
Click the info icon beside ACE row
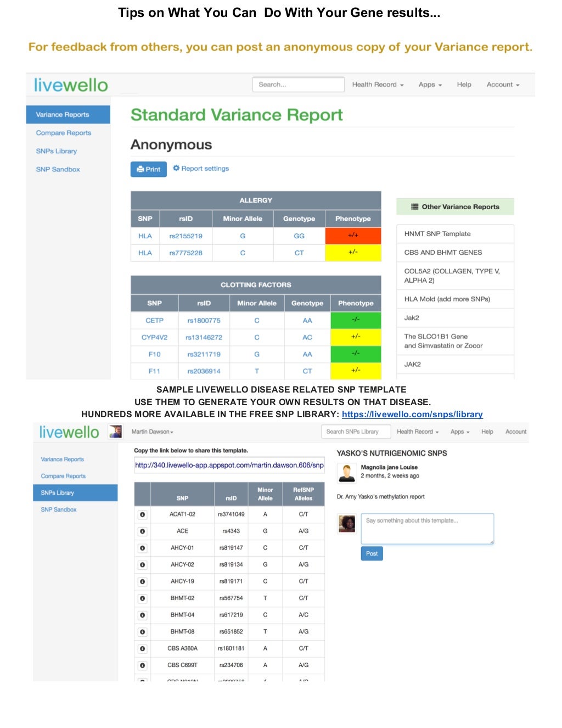(x=143, y=531)
